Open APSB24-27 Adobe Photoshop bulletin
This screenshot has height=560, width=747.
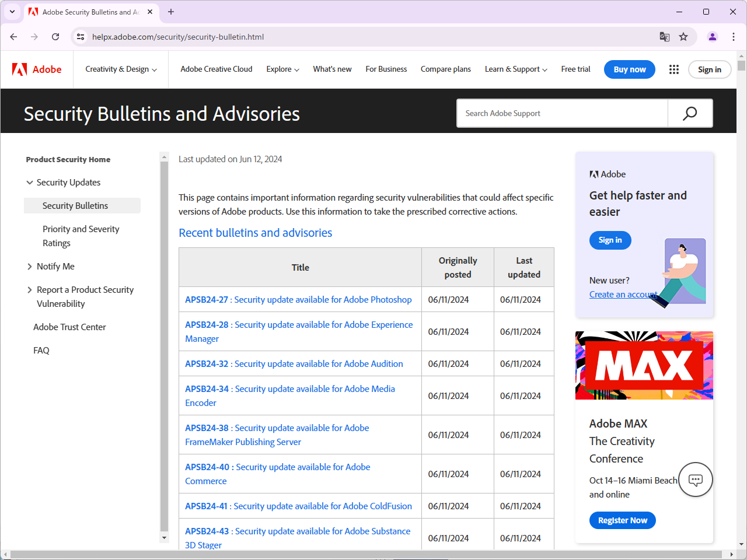(298, 300)
